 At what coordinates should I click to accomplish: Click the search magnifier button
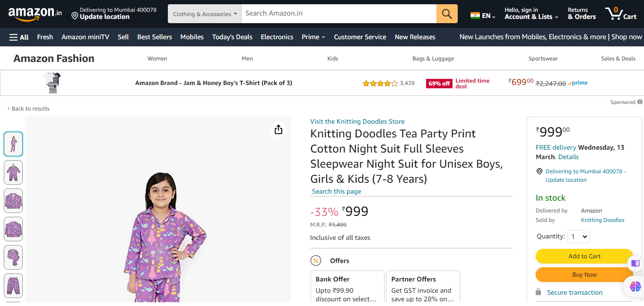coord(447,14)
